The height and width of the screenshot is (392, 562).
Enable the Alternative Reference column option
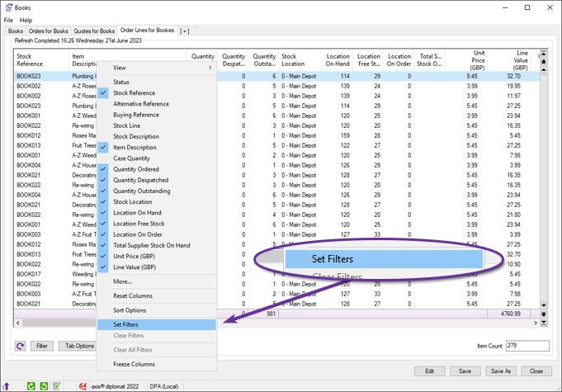coord(157,104)
